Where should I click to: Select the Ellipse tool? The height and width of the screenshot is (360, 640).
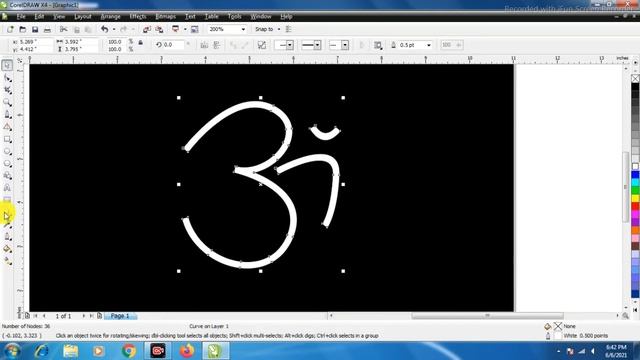coord(7,151)
